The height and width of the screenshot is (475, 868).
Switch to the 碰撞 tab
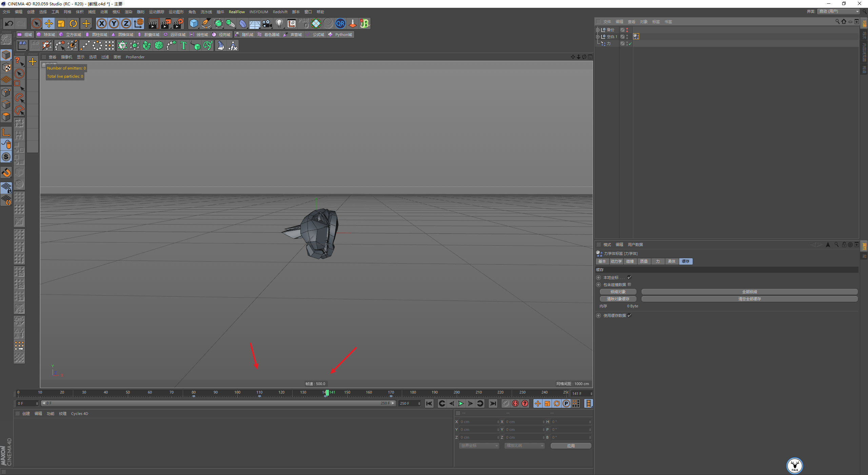[x=630, y=261]
